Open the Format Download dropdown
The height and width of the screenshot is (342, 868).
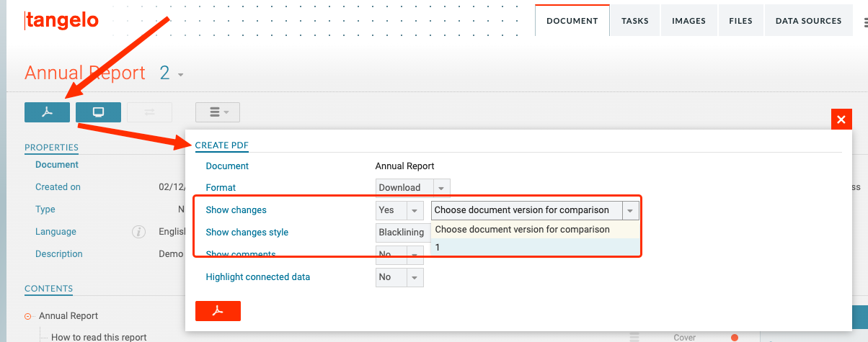(413, 188)
